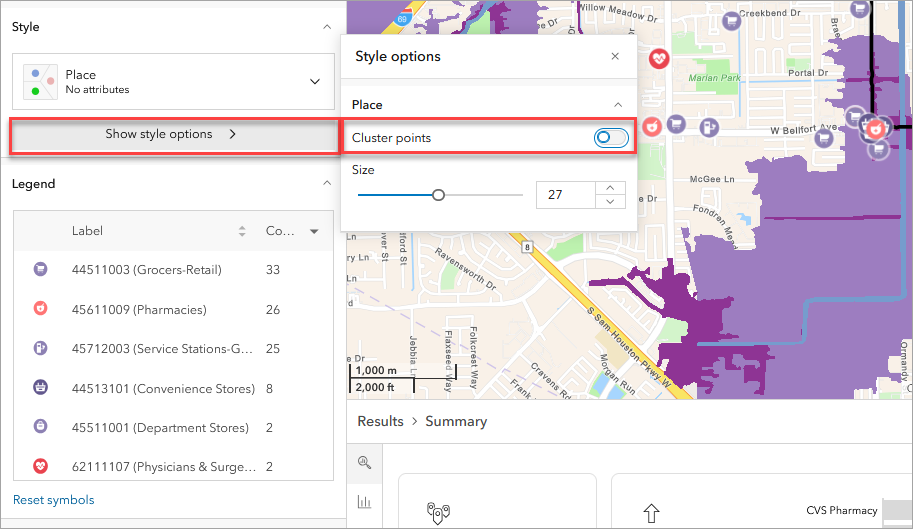
Task: Click the Convenience Stores legend symbol
Action: (x=41, y=388)
